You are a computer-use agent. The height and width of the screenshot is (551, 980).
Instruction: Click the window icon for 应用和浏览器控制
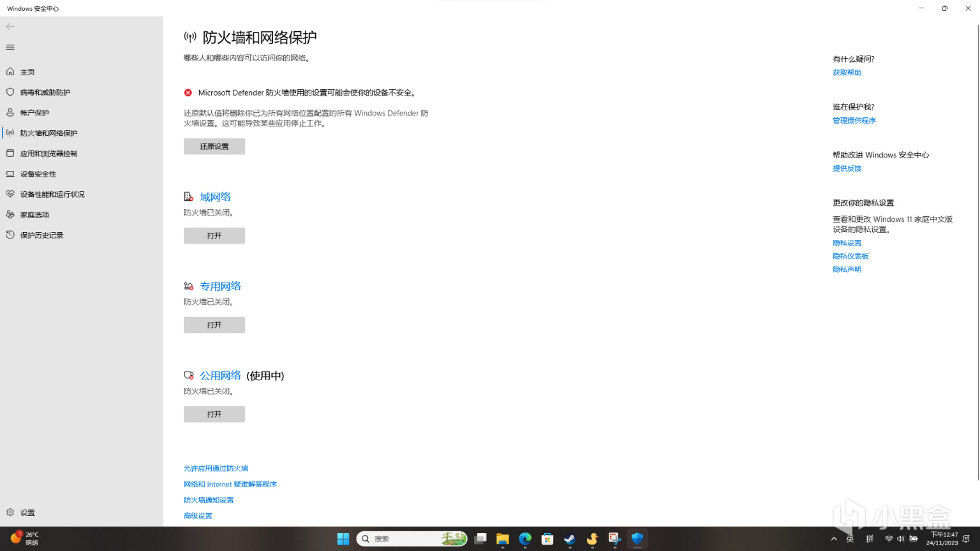click(x=10, y=153)
